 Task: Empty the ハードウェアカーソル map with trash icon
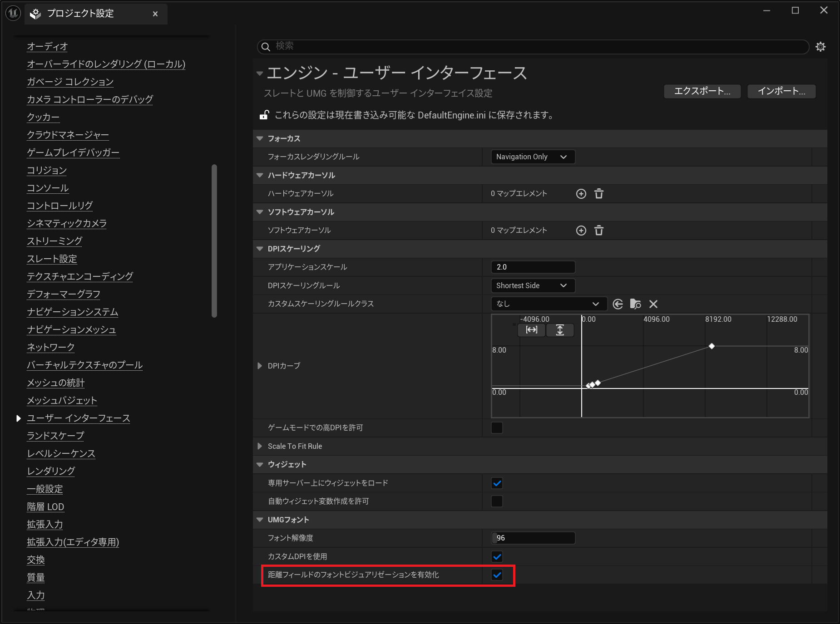599,194
